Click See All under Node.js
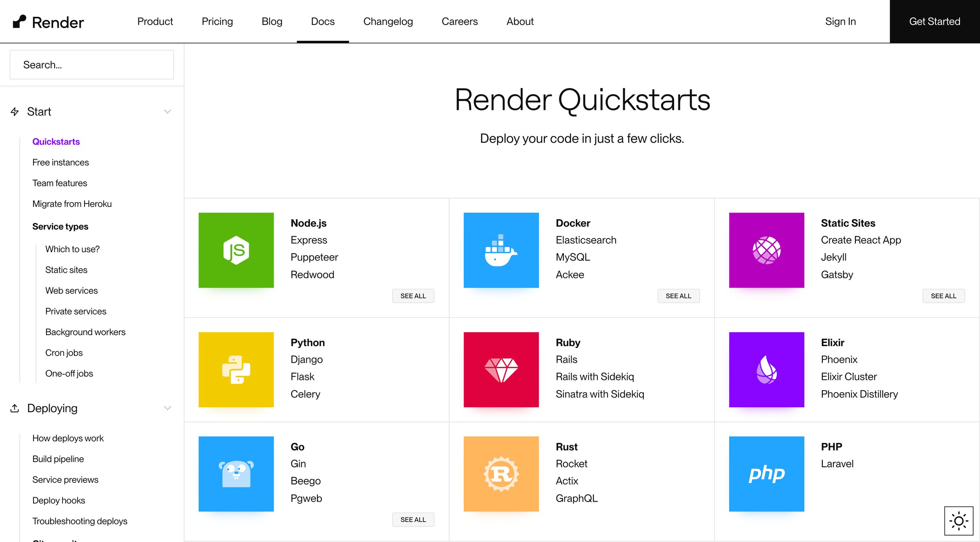This screenshot has width=980, height=542. tap(413, 296)
